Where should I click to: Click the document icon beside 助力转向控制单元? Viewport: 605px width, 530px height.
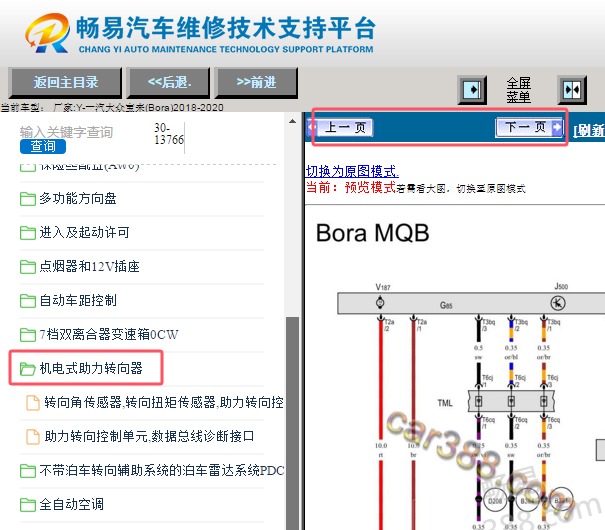(x=33, y=437)
